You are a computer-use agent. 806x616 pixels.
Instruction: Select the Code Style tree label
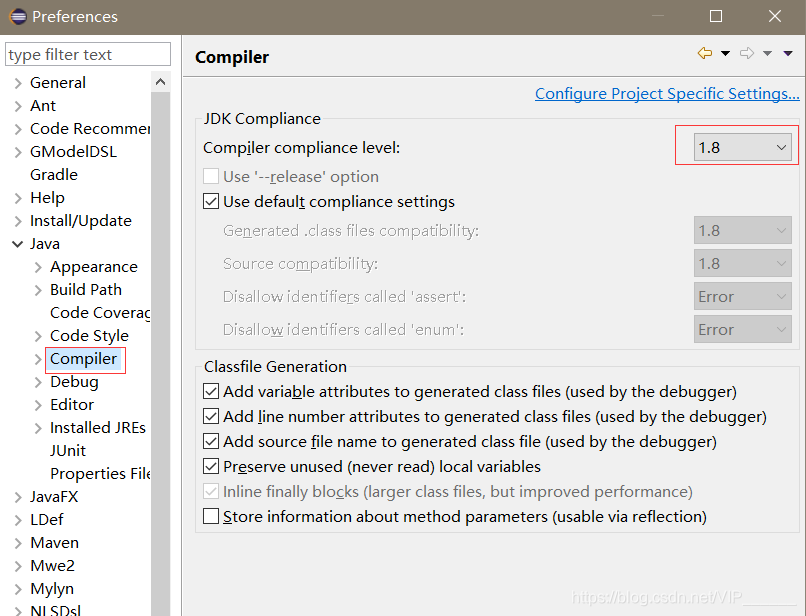coord(89,336)
